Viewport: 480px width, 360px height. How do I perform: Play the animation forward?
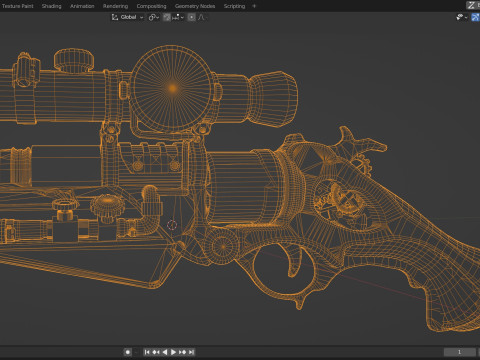[173, 352]
